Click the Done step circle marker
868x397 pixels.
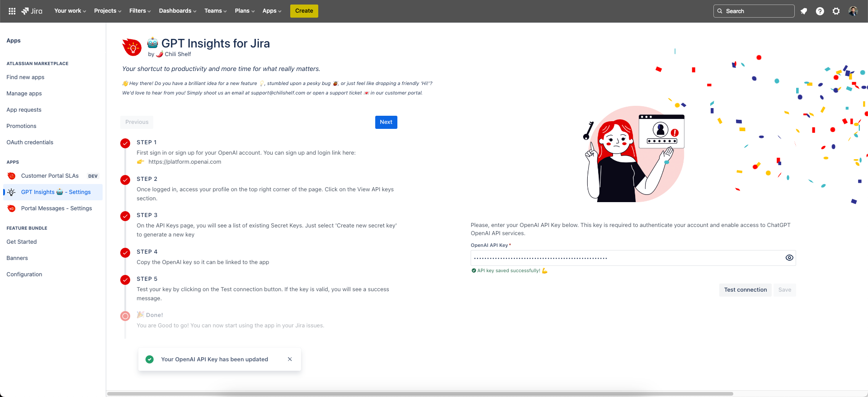(125, 316)
